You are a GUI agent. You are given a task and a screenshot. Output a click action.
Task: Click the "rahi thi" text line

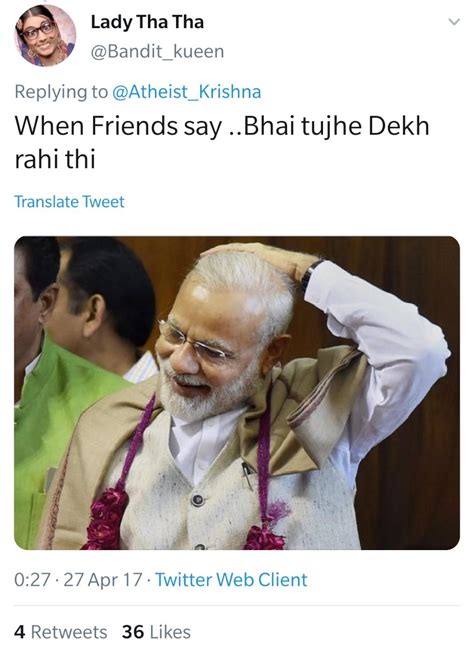click(x=55, y=159)
